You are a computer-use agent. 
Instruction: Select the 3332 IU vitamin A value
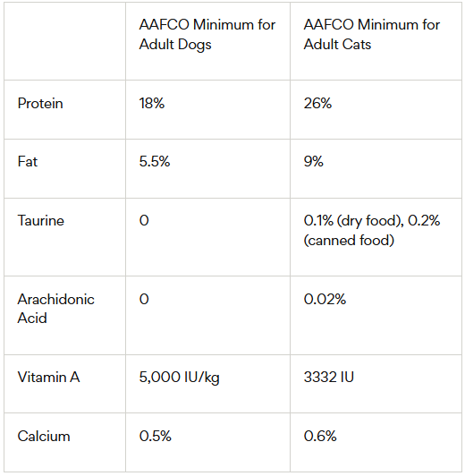coord(329,377)
